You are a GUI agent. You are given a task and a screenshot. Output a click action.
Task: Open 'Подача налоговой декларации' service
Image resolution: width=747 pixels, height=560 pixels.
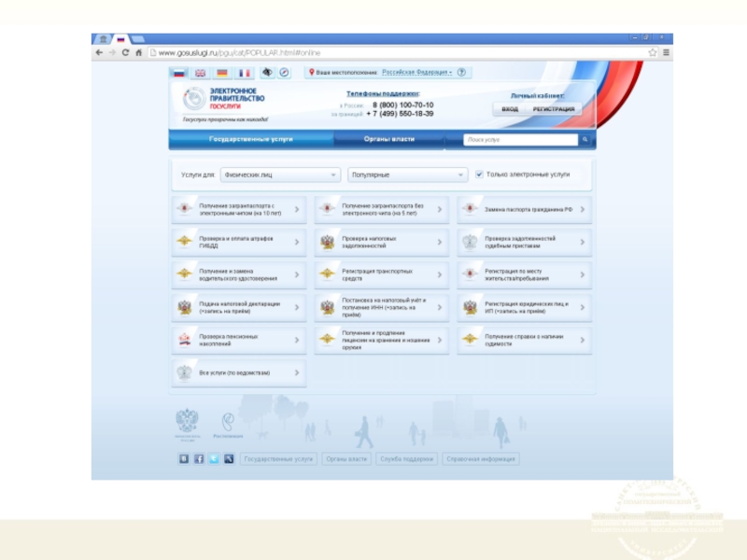[x=239, y=307]
